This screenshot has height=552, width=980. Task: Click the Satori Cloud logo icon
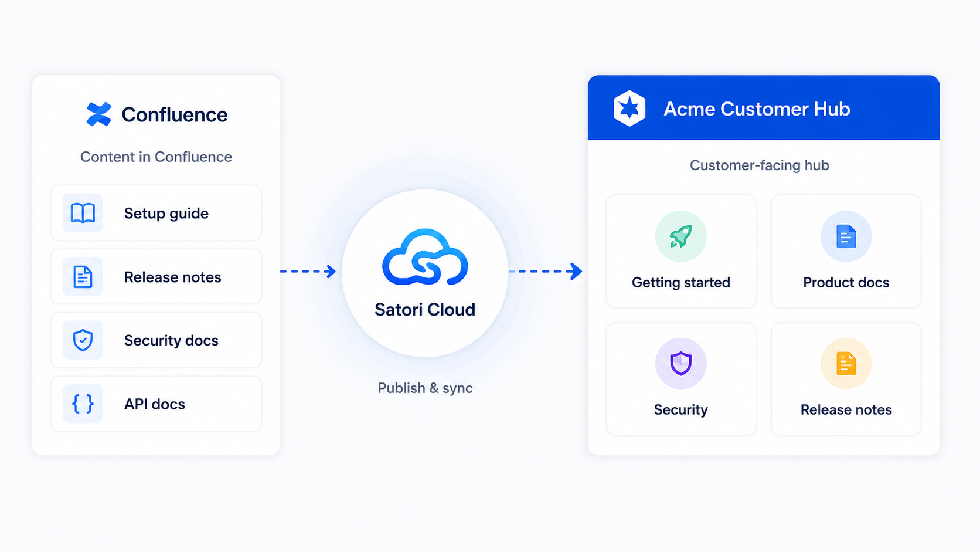(x=425, y=257)
